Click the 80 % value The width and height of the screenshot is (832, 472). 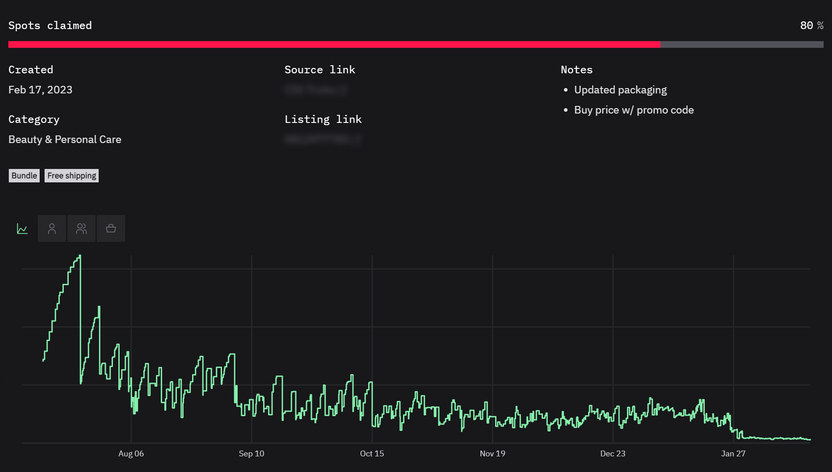811,25
